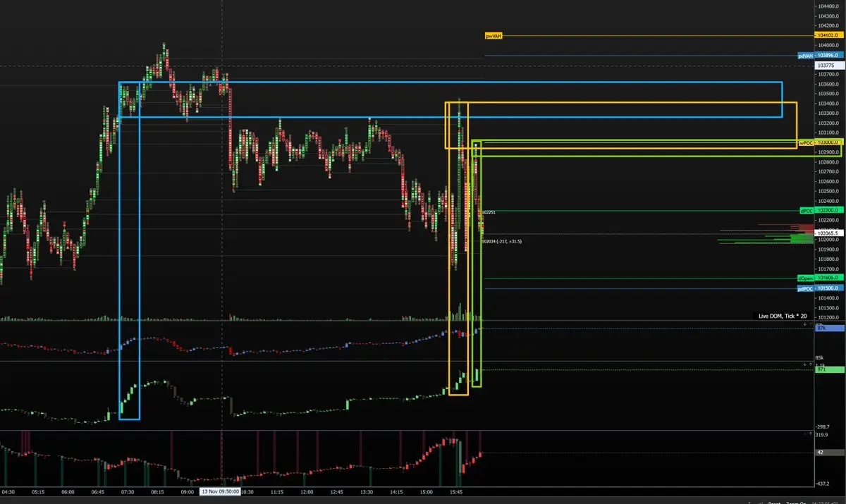Click the Live DOM, Tick * 20 label

click(783, 316)
